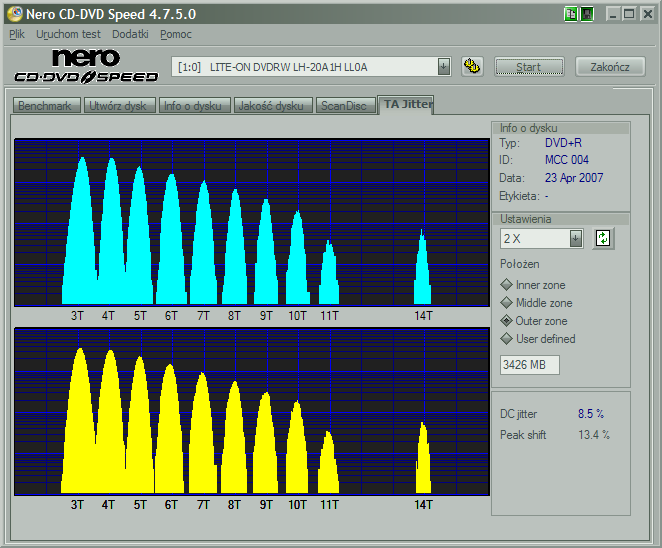The image size is (662, 548).
Task: Open the Plik menu
Action: coord(17,34)
